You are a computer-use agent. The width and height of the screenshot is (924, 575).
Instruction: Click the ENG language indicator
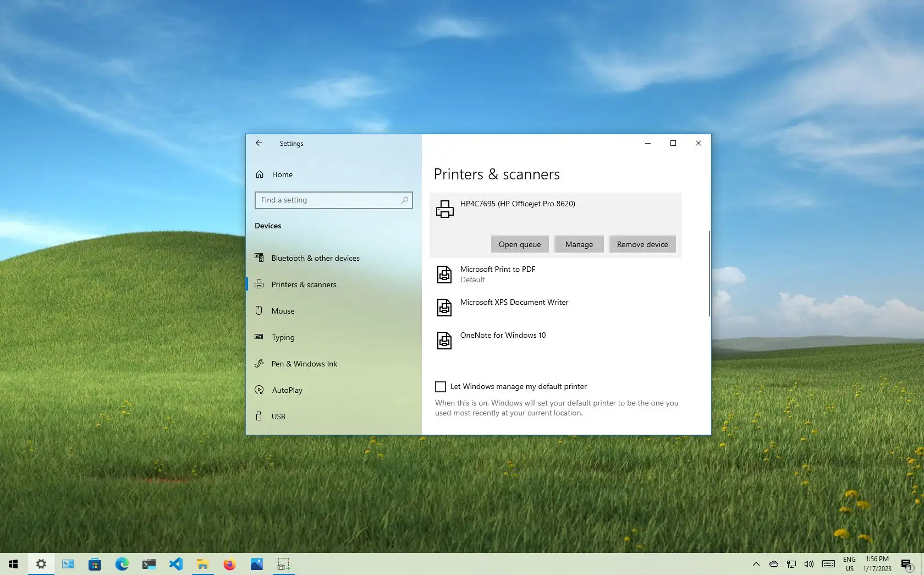[849, 564]
